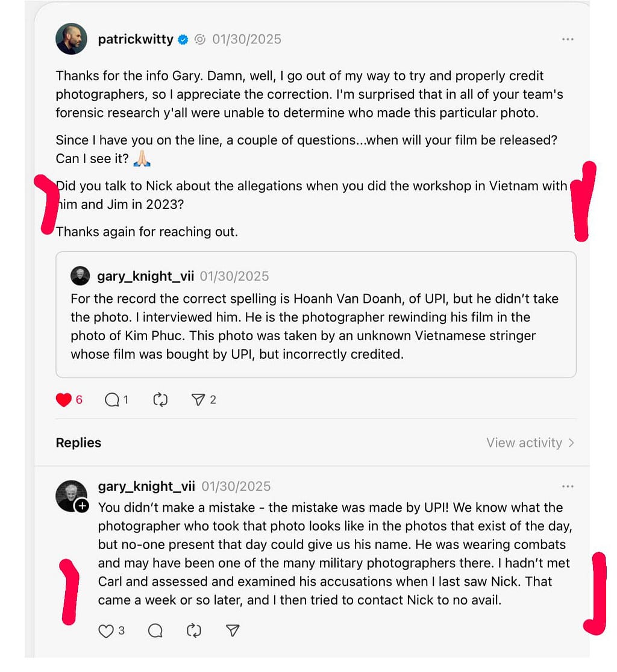617x672 pixels.
Task: Share gary_knight_vii's reply with send icon
Action: (232, 631)
